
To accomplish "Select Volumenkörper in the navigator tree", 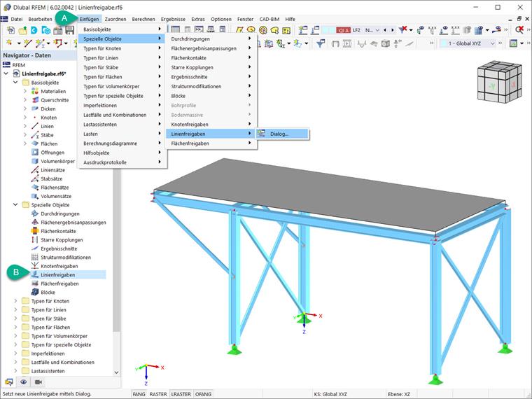I will 57,161.
